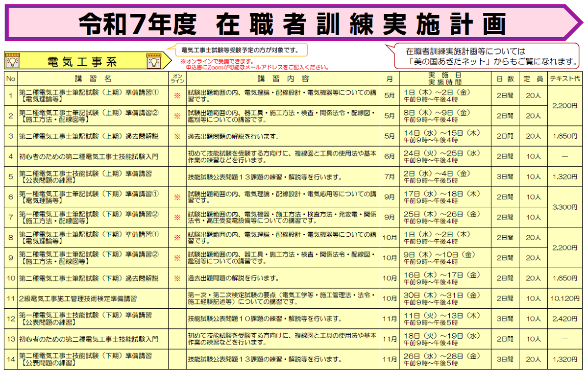Click the red note ※オンラインで受講できます。
Screen dimensions: 588x373
(217, 62)
